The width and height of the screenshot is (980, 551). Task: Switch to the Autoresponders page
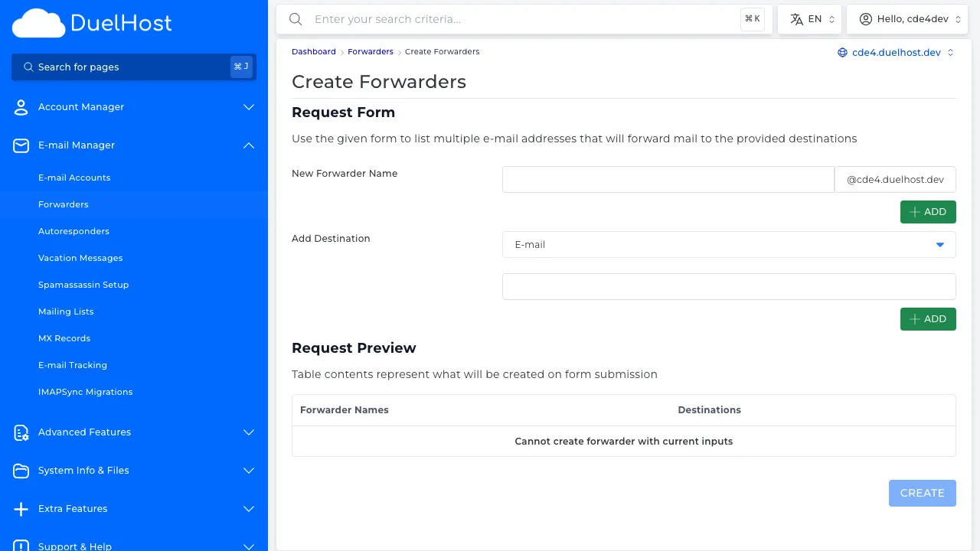(x=73, y=231)
